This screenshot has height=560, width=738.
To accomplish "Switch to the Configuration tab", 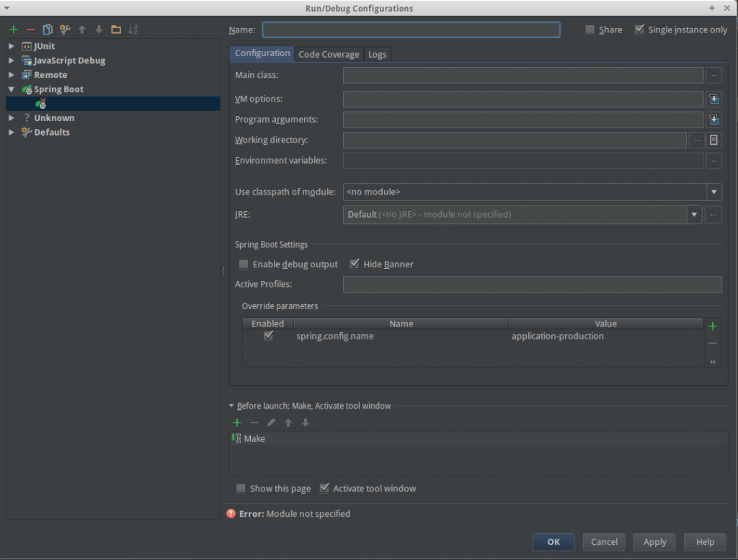I will coord(262,53).
